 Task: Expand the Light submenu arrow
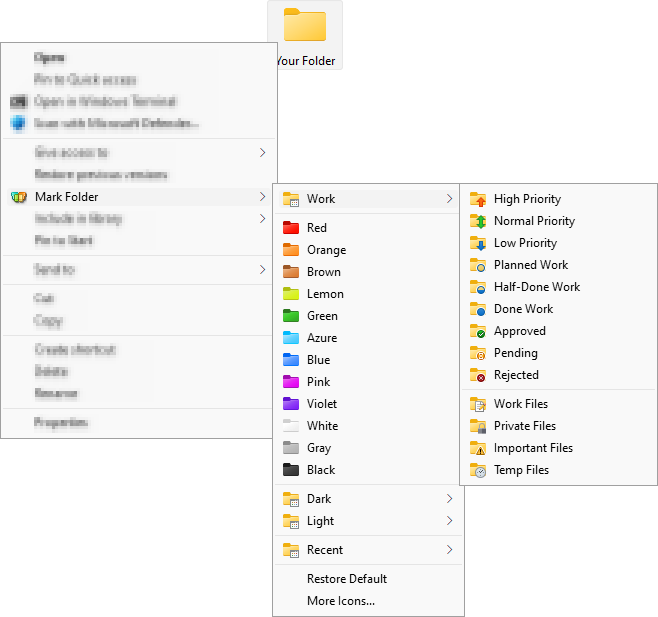(x=449, y=521)
